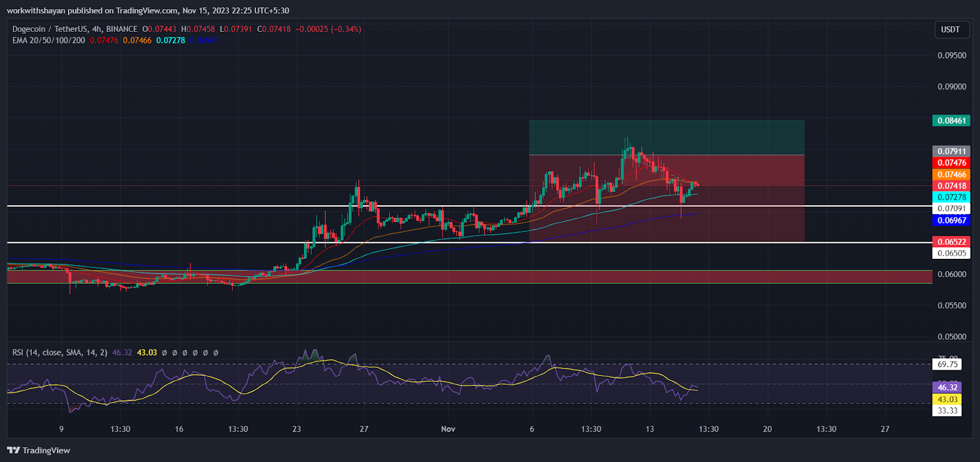Viewport: 980px width, 462px height.
Task: Click the 9 date label on the time axis
Action: [61, 429]
